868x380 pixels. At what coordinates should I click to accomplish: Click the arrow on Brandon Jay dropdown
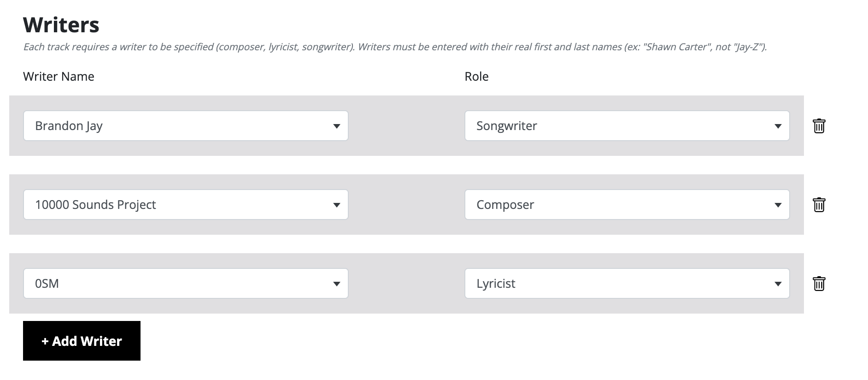coord(337,126)
